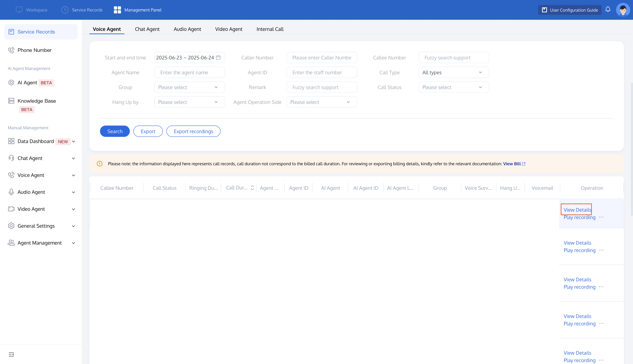Screen dimensions: 633x364
Task: Open the View Bill link
Action: [512, 164]
